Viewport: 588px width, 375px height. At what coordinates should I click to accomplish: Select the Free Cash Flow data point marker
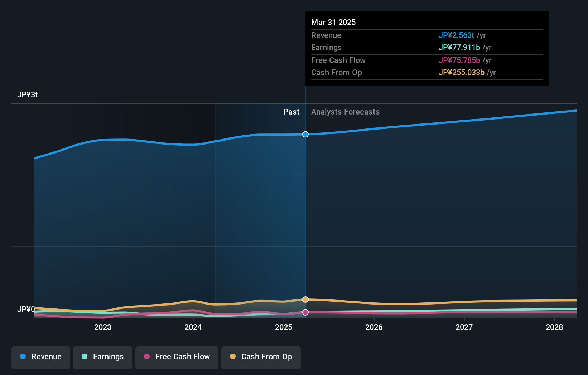305,312
